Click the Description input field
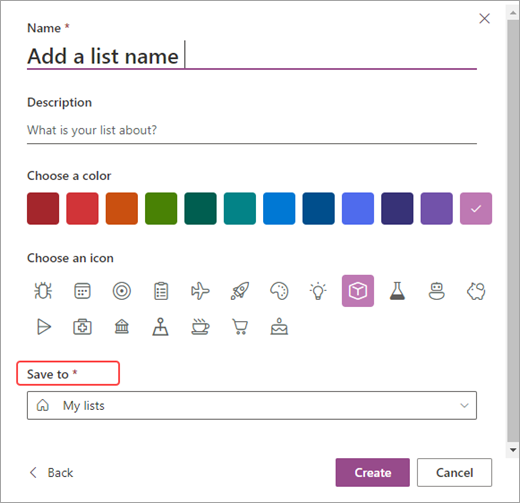The width and height of the screenshot is (520, 503). pos(252,130)
